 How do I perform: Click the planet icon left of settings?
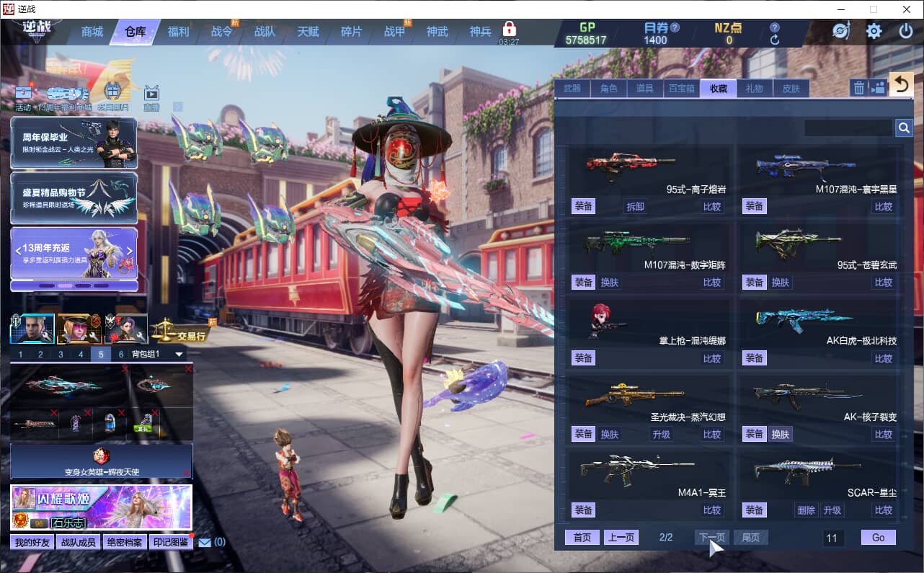tap(841, 31)
